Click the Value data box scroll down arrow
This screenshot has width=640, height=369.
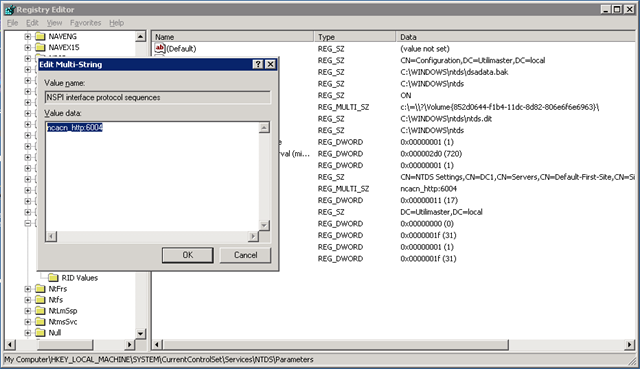(x=264, y=226)
